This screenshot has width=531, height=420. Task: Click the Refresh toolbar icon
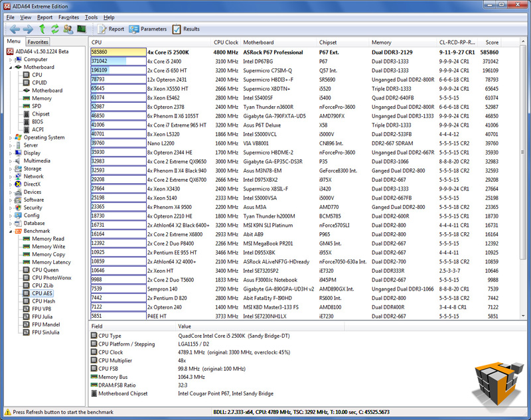pyautogui.click(x=55, y=29)
